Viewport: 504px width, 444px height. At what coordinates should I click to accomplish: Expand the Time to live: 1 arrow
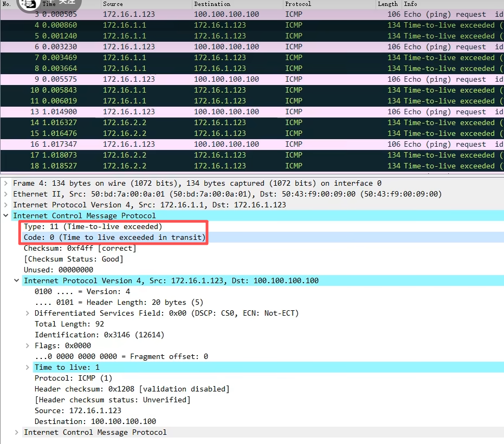click(x=28, y=368)
